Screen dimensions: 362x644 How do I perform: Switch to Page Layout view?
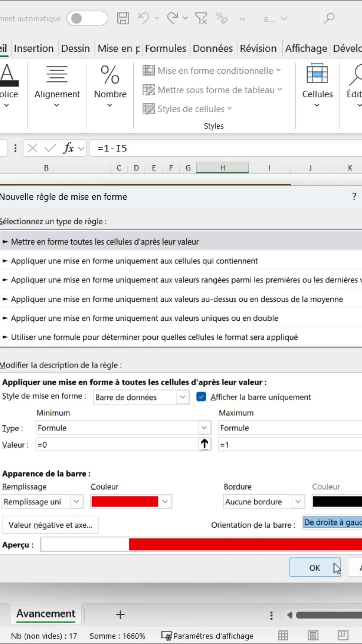coord(313,635)
